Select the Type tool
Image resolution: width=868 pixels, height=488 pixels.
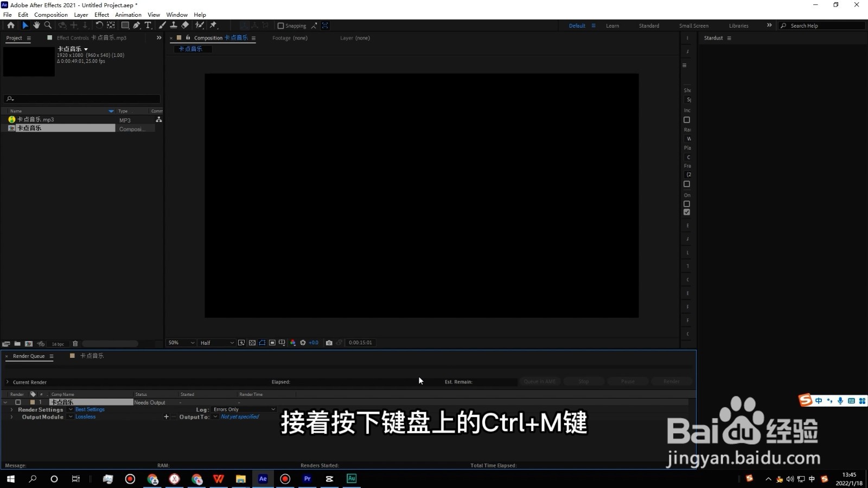(148, 25)
